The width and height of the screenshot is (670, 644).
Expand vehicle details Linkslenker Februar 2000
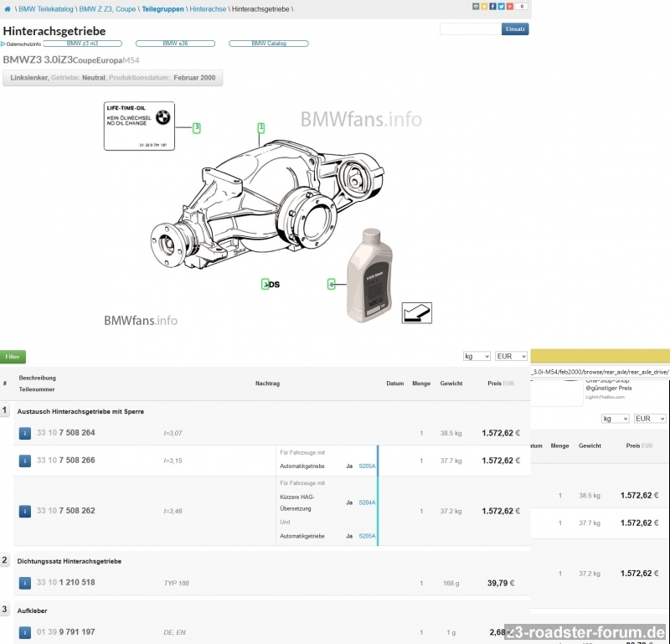pyautogui.click(x=113, y=78)
